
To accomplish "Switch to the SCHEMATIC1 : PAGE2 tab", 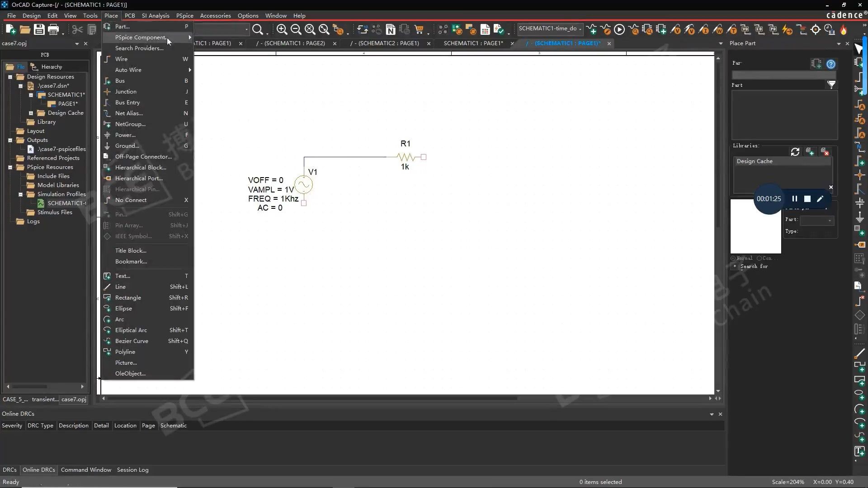I will tap(290, 43).
